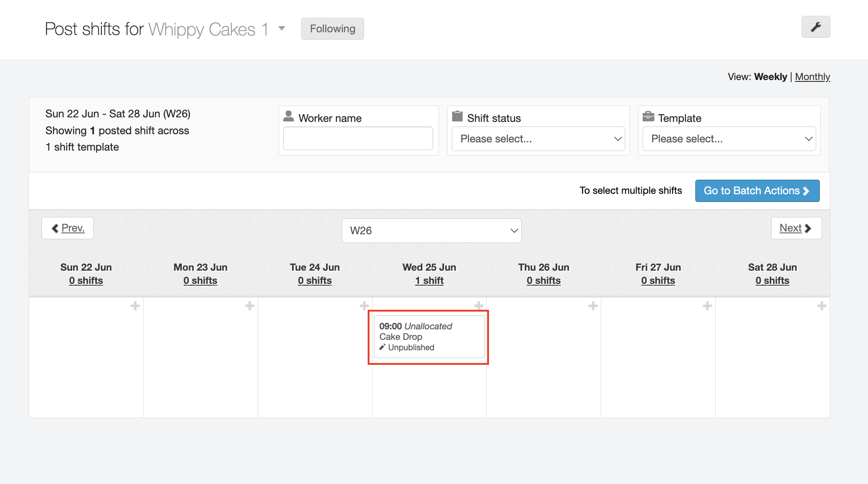Open the W26 week selector
The height and width of the screenshot is (484, 868).
tap(431, 231)
